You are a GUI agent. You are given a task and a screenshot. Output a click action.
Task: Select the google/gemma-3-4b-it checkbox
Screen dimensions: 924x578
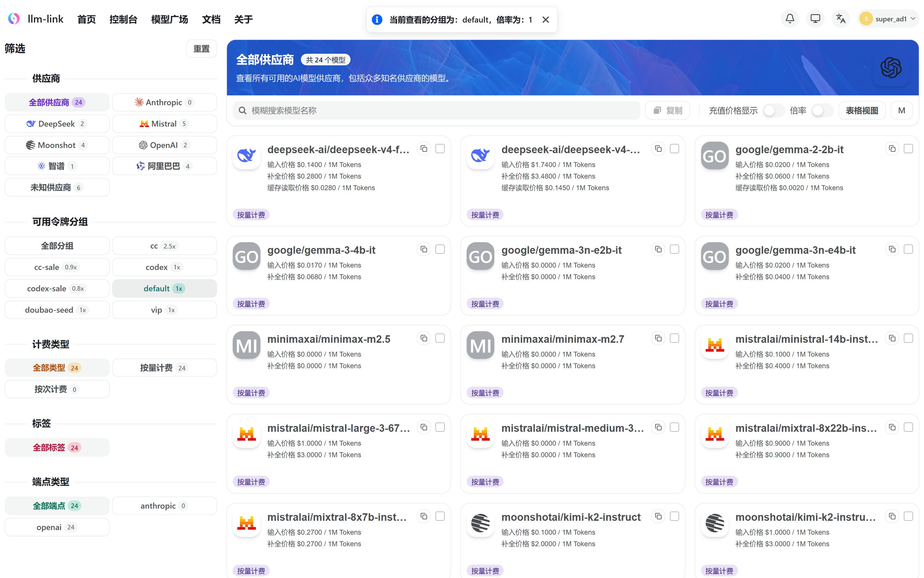pyautogui.click(x=440, y=249)
